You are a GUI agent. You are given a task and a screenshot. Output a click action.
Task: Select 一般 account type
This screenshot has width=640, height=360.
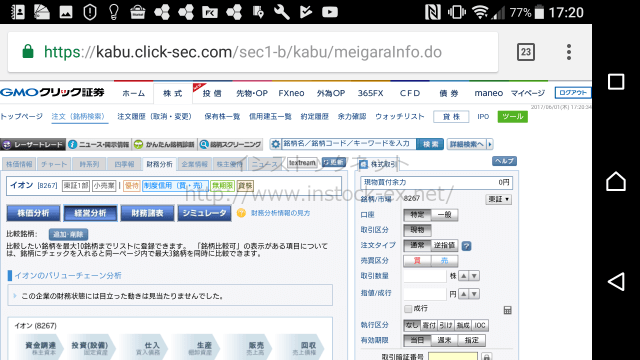[x=444, y=215]
